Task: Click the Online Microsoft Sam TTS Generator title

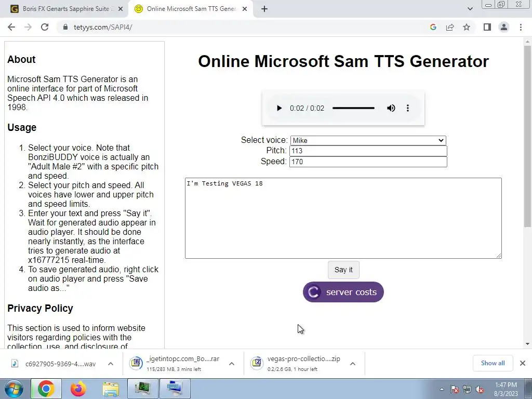Action: click(x=343, y=61)
